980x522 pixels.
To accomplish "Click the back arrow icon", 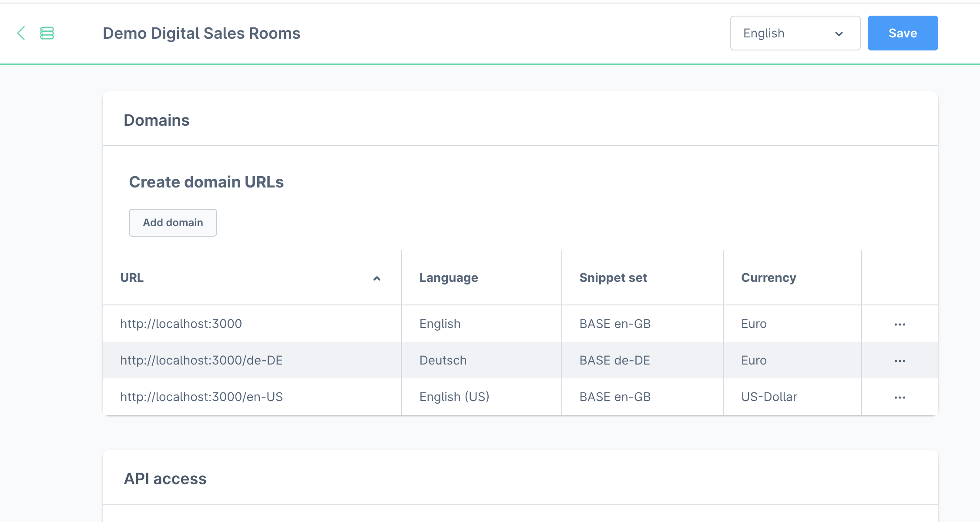I will [21, 33].
